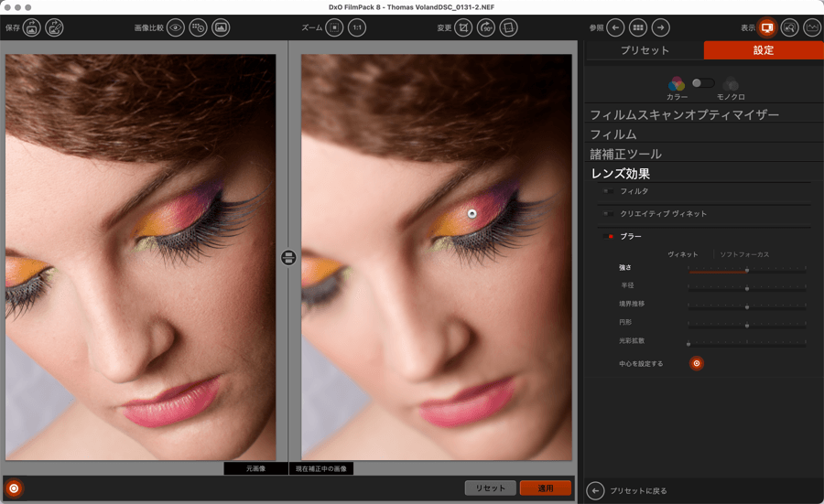Switch to the プリセット tab
The height and width of the screenshot is (504, 824).
645,50
